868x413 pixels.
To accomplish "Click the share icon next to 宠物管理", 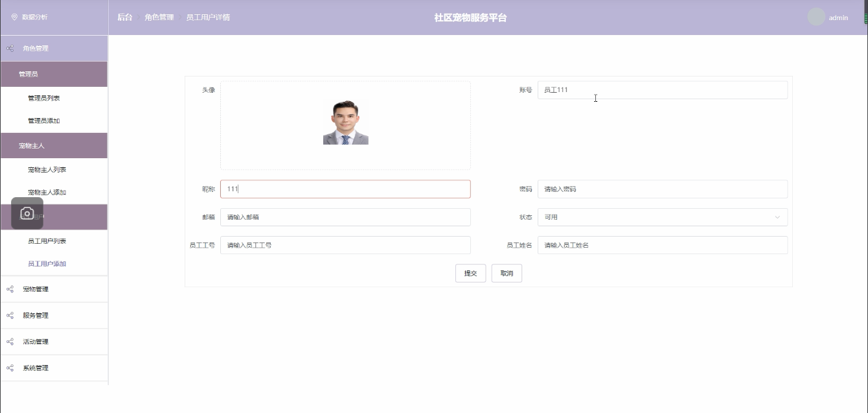I will [x=10, y=289].
